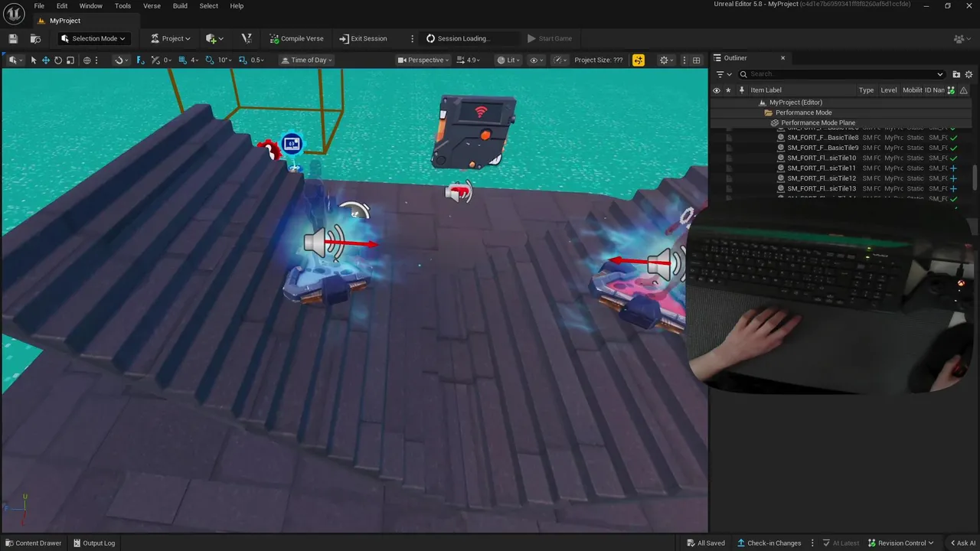980x551 pixels.
Task: Expand the Project dropdown
Action: pyautogui.click(x=171, y=38)
